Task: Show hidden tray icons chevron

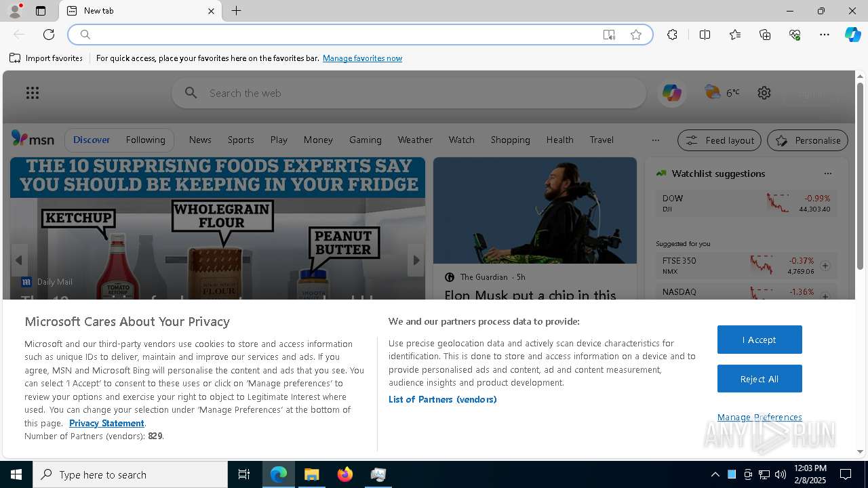Action: 715,474
